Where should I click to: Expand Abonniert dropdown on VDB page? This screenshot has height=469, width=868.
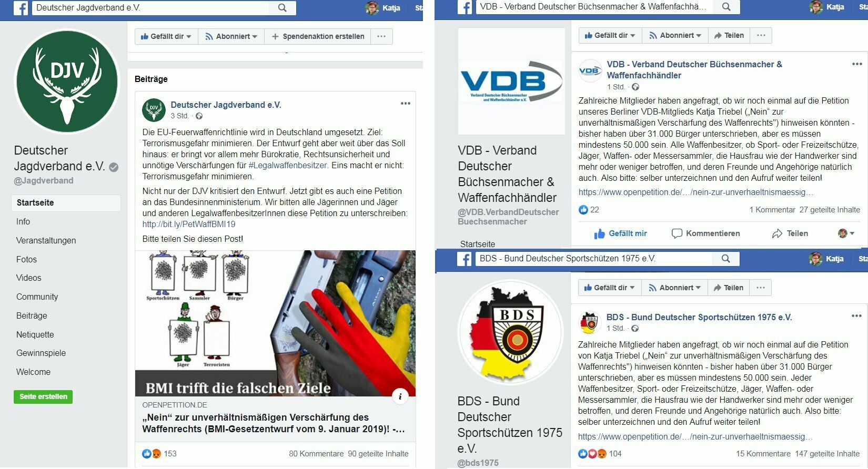coord(675,35)
